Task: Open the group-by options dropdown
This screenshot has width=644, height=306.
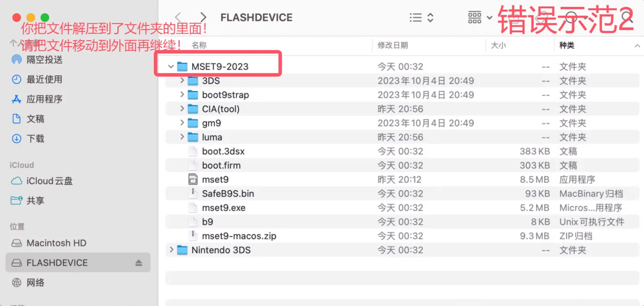Action: pos(480,18)
